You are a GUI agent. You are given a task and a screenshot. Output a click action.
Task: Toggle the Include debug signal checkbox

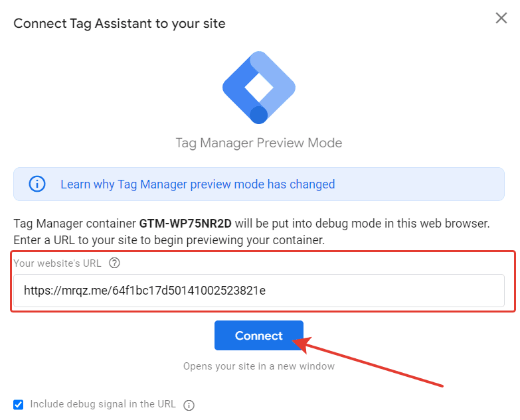point(18,405)
